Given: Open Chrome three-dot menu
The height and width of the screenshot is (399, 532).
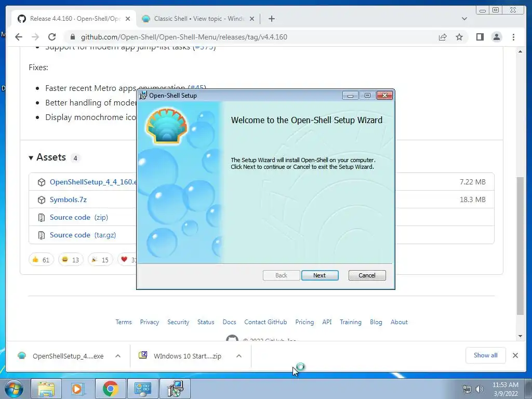Looking at the screenshot, I should pyautogui.click(x=513, y=37).
